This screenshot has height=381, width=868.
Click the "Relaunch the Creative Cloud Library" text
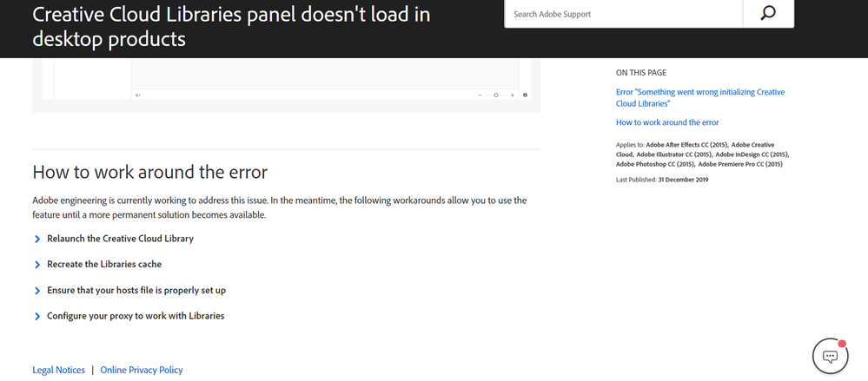pyautogui.click(x=120, y=239)
